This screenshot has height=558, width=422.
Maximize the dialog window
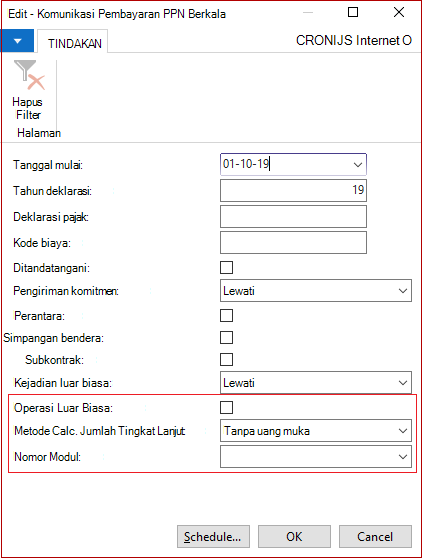pyautogui.click(x=353, y=12)
